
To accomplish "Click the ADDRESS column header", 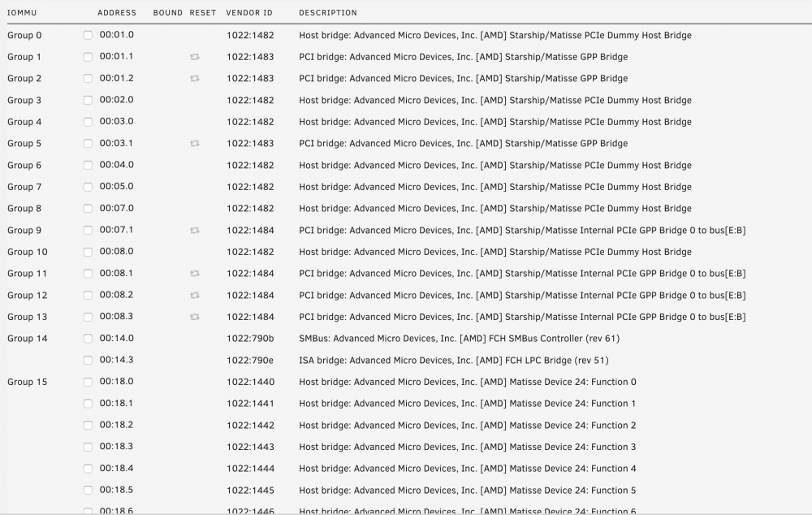I will [x=117, y=12].
